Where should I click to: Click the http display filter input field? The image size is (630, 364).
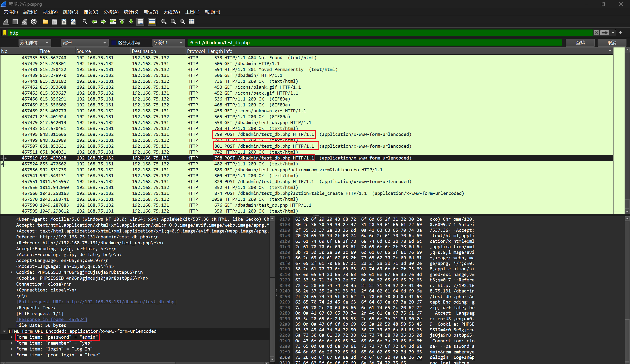coord(300,33)
